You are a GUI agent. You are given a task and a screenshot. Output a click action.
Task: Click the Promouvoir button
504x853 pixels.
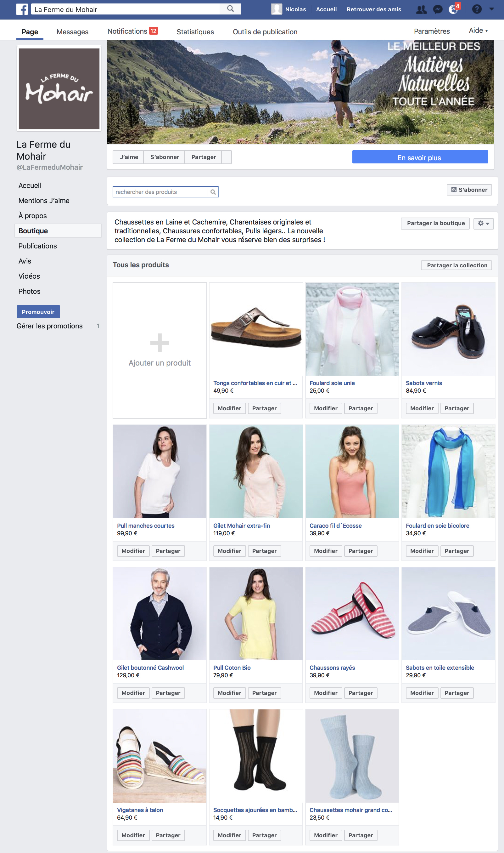coord(38,312)
